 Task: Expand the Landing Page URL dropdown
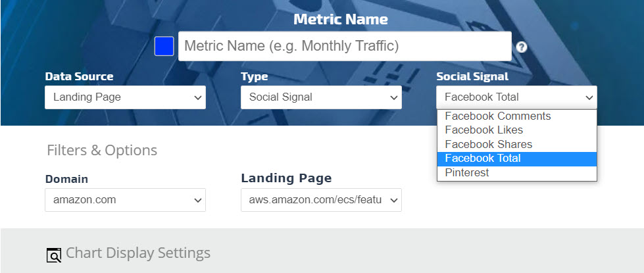[x=320, y=200]
